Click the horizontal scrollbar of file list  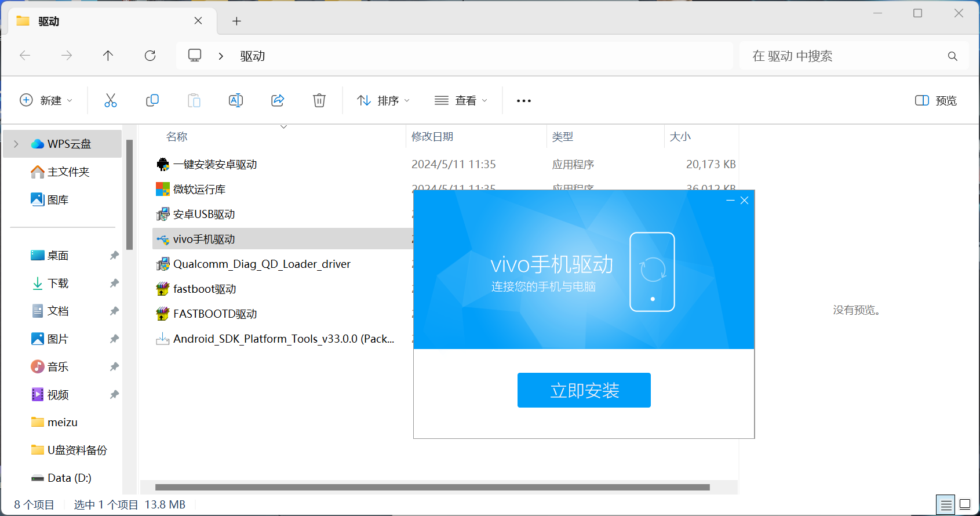[x=432, y=487]
